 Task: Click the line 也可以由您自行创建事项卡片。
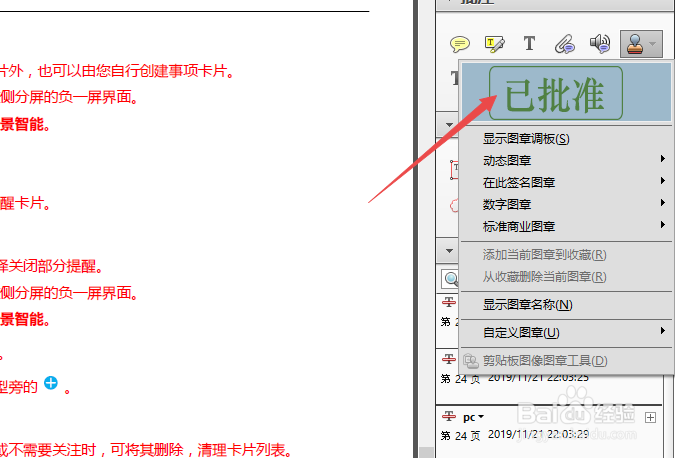(x=136, y=71)
